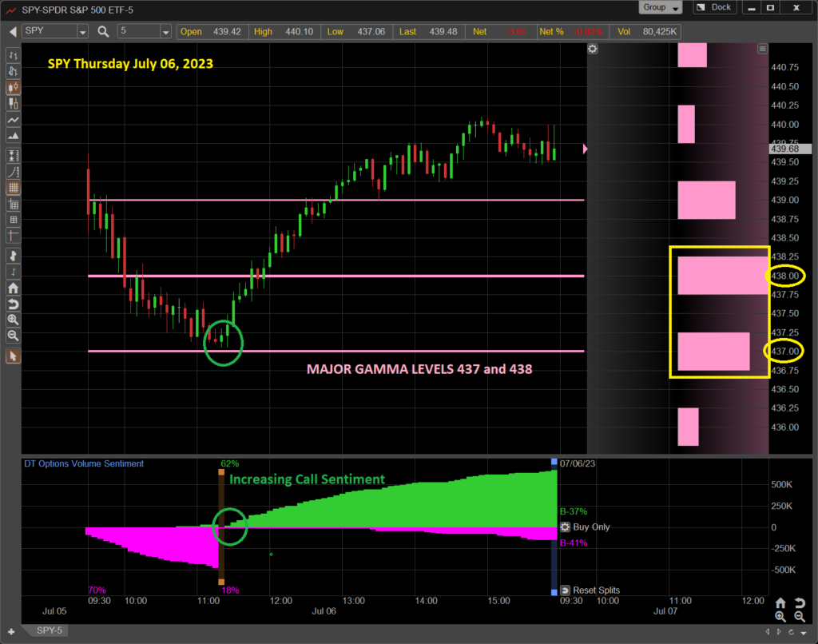Click the home icon in left toolbar

[13, 288]
